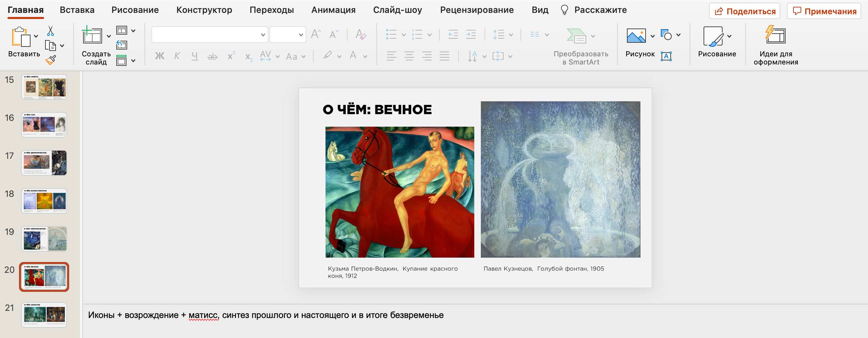868x338 pixels.
Task: Switch to the Переходы tab
Action: (x=272, y=10)
